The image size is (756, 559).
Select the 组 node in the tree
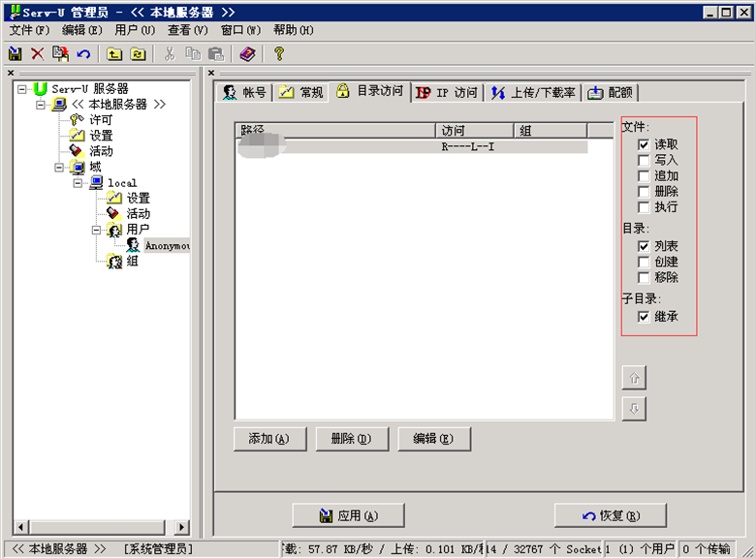coord(132,262)
